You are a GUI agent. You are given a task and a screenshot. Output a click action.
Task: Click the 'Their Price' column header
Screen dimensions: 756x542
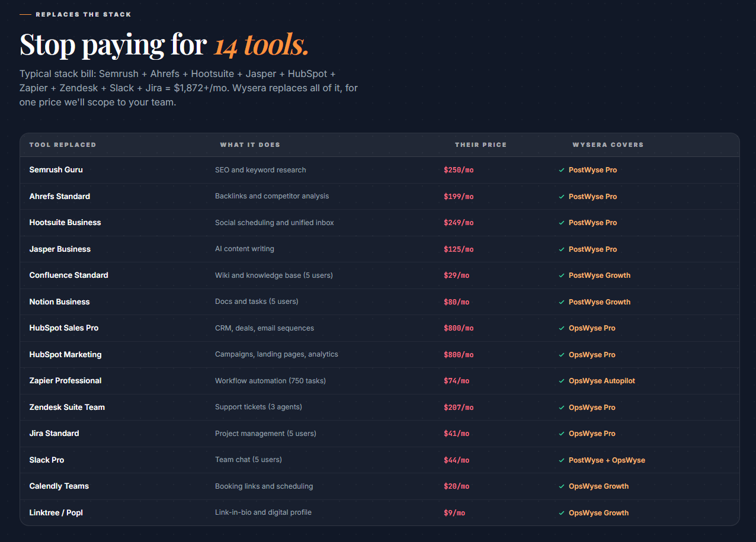480,145
